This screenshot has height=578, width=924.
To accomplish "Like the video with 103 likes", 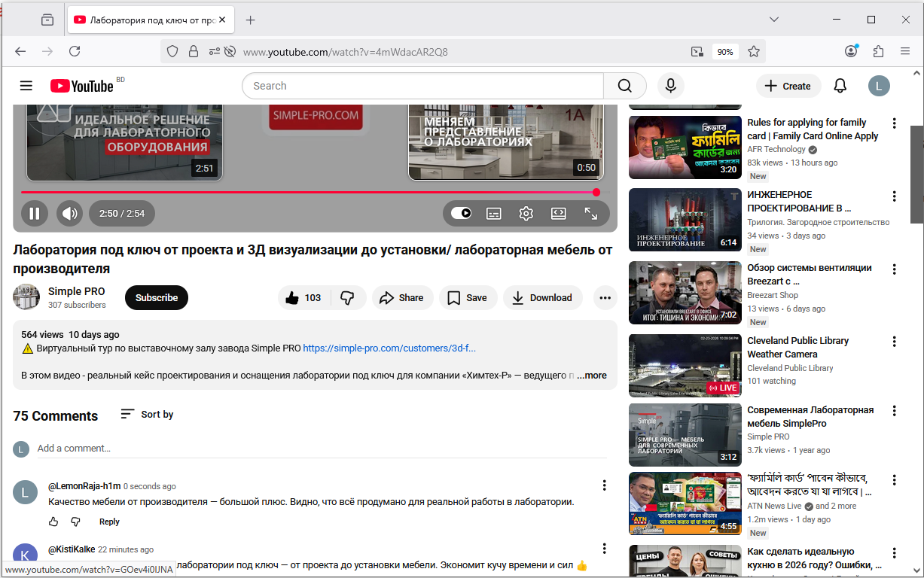I will coord(303,298).
